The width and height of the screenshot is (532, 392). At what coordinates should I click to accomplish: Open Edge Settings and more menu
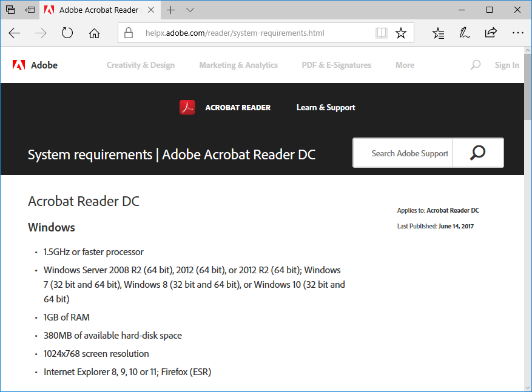click(518, 33)
